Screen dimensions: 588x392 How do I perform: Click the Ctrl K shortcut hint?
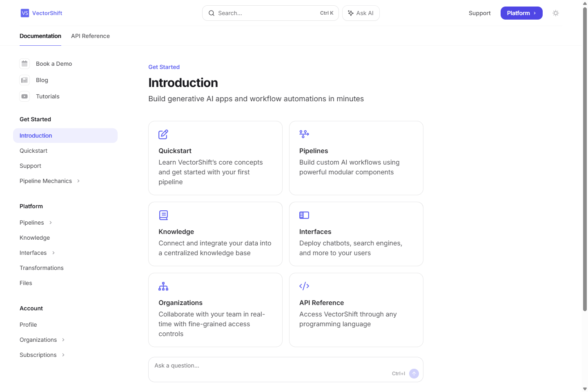327,13
